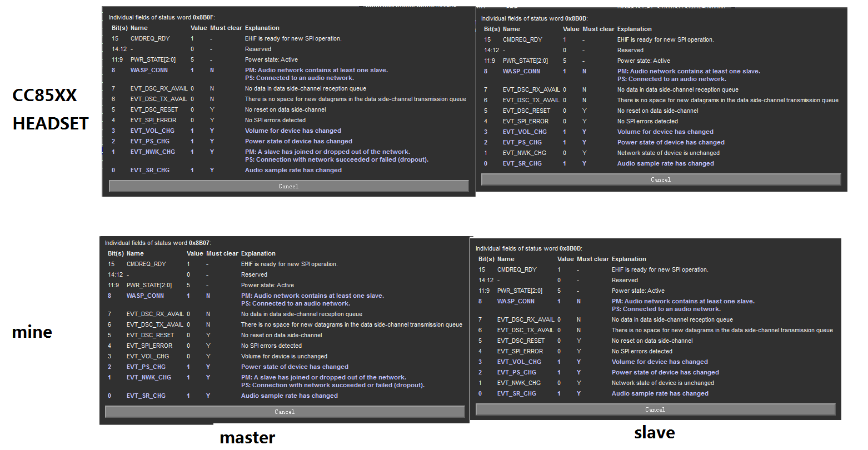Select WASP_CONN name in the 0x8B07 dialog
This screenshot has width=868, height=450.
click(145, 296)
